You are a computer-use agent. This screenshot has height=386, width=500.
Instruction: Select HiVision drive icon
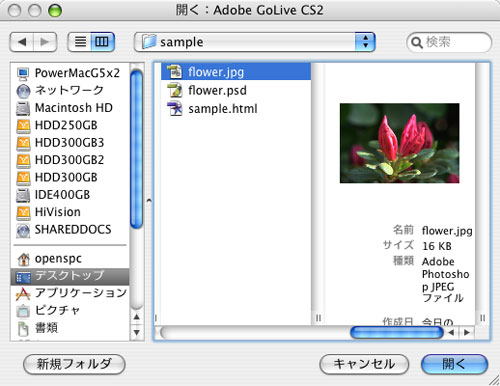[x=23, y=212]
